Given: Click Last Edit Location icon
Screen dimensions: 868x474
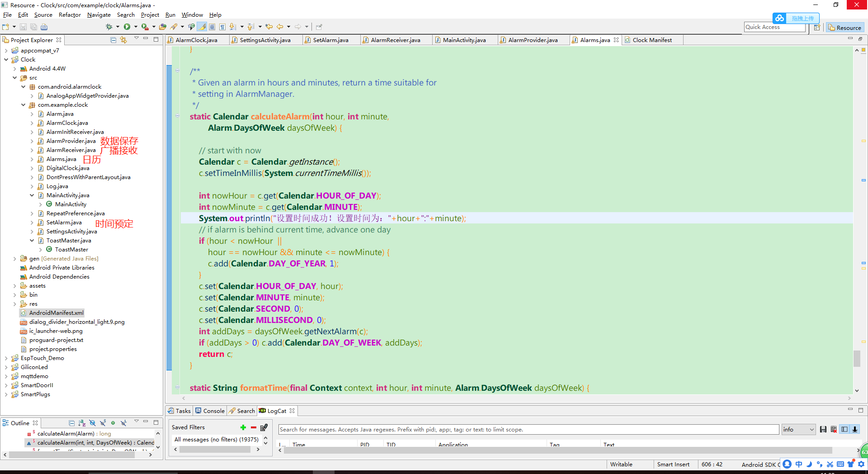Looking at the screenshot, I should pos(269,27).
